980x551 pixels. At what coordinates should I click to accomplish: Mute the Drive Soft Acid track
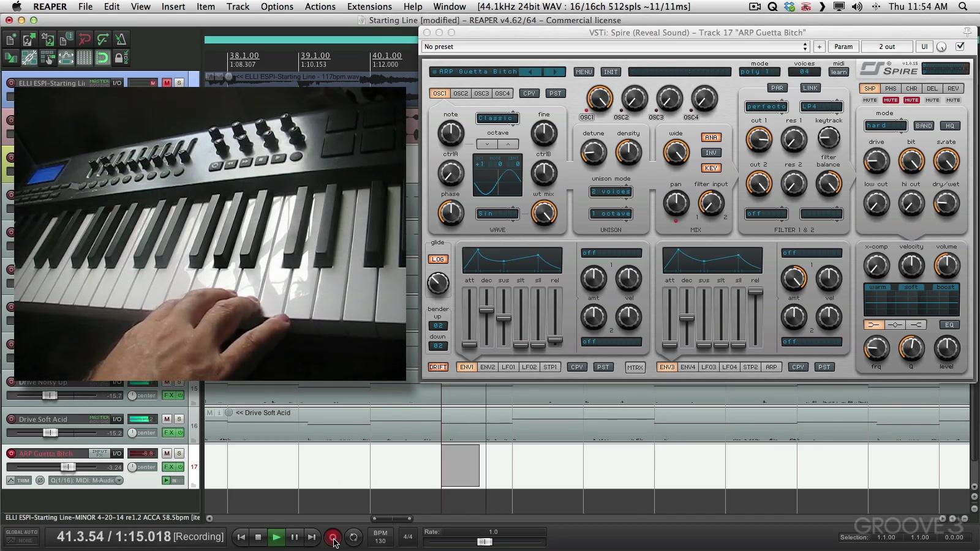[x=167, y=419]
